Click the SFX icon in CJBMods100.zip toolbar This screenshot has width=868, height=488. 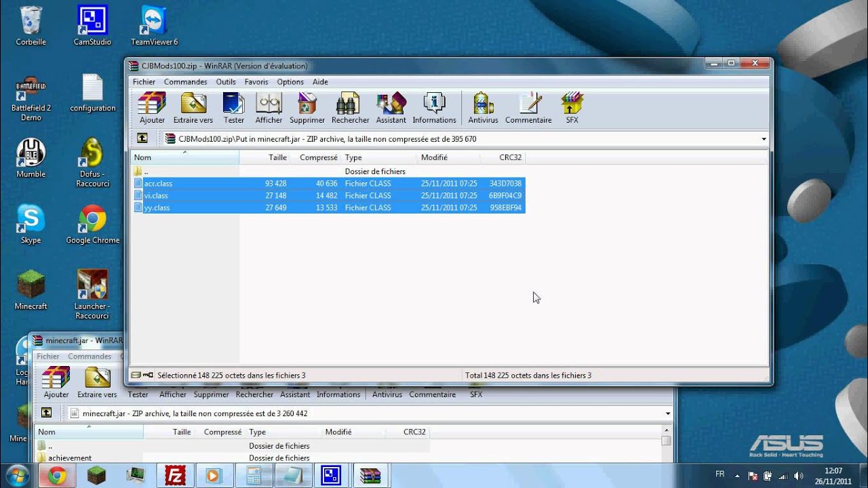point(572,108)
